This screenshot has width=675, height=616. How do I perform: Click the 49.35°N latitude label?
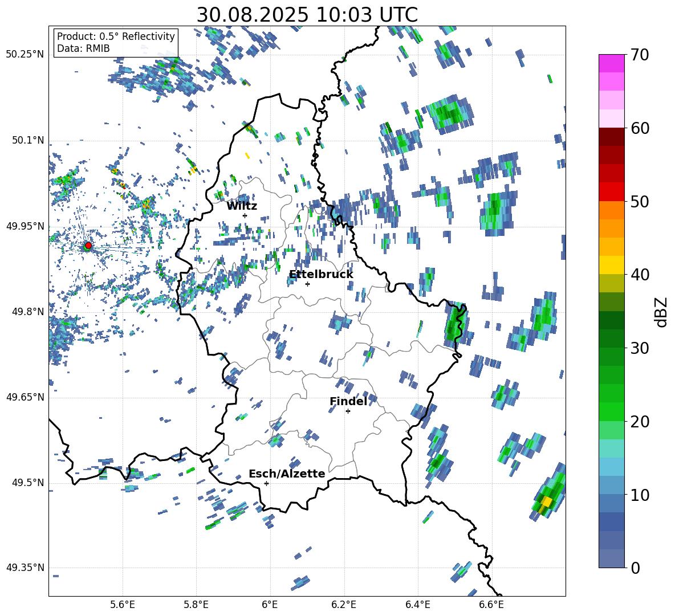[x=25, y=568]
